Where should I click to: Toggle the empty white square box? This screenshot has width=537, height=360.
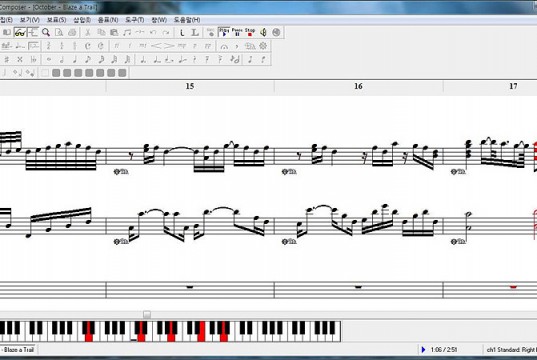coord(45,73)
